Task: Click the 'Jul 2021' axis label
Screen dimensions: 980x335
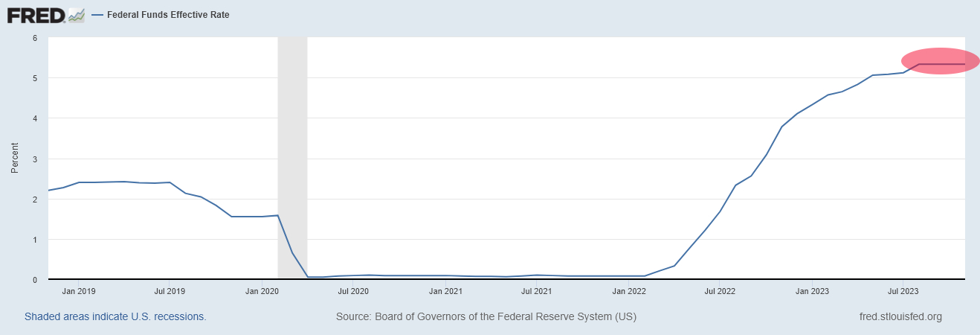Action: click(536, 291)
